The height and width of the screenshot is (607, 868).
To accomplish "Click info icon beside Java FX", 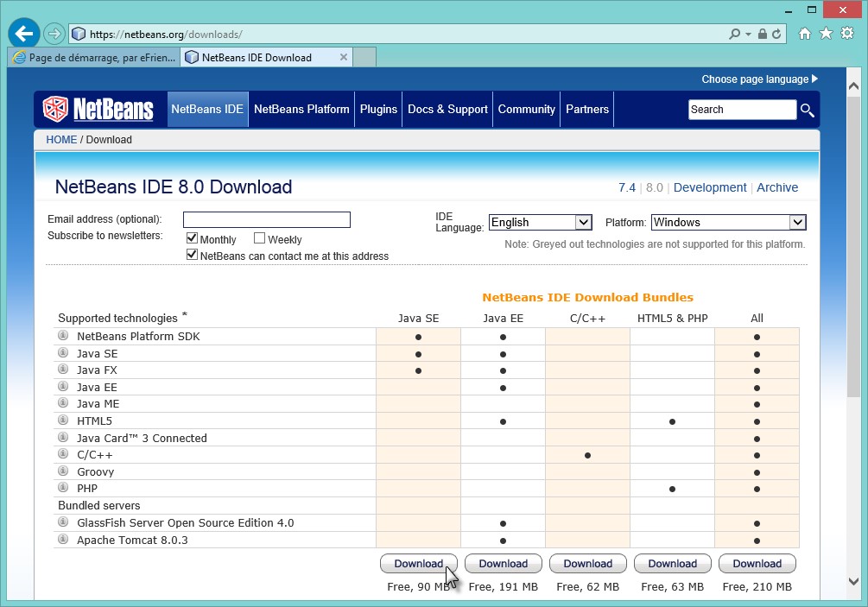I will click(63, 370).
